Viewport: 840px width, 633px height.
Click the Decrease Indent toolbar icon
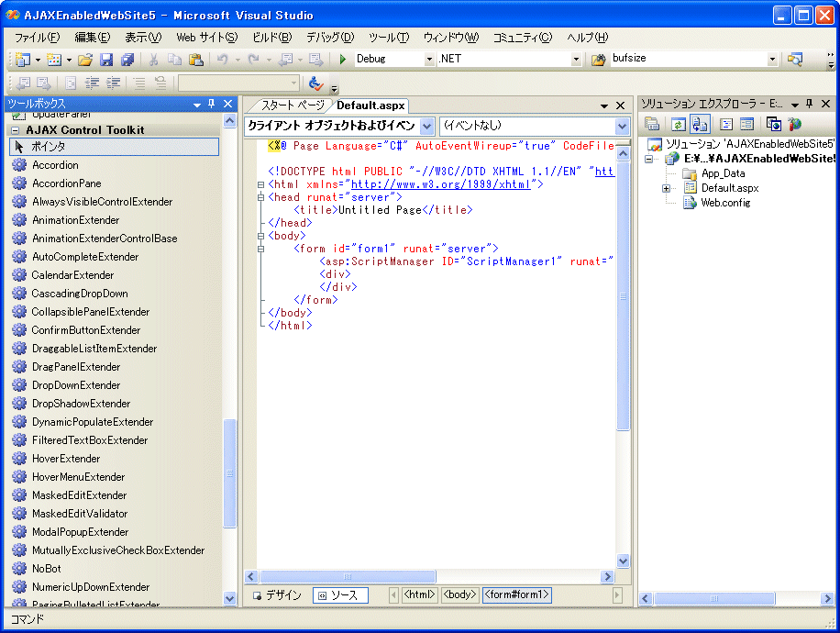pos(92,83)
